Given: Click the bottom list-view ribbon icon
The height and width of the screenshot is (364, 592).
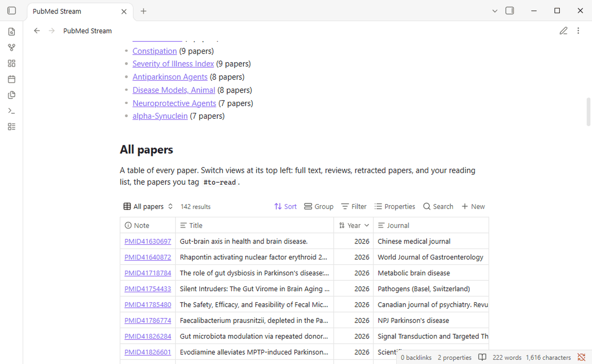Looking at the screenshot, I should (11, 126).
